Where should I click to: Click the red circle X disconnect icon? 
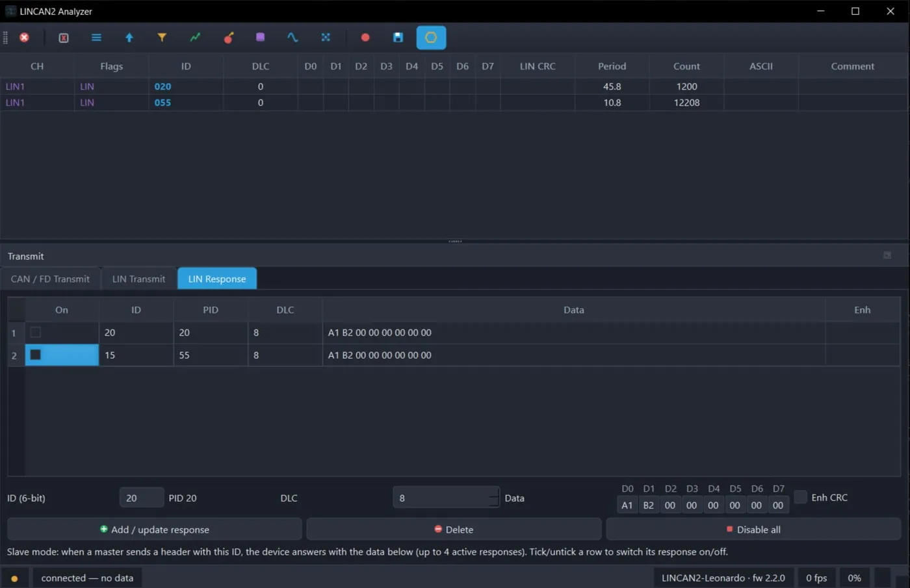24,38
